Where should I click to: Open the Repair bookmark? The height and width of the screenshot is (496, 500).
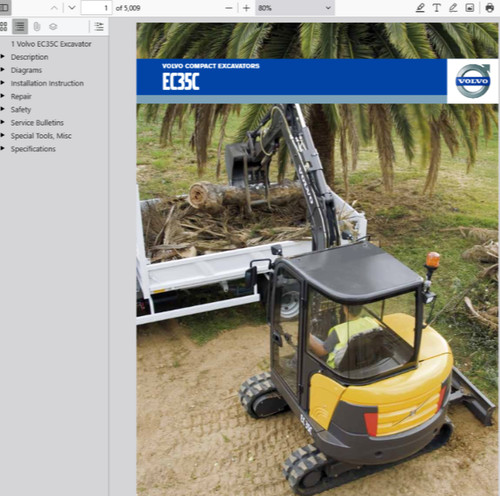click(x=21, y=96)
